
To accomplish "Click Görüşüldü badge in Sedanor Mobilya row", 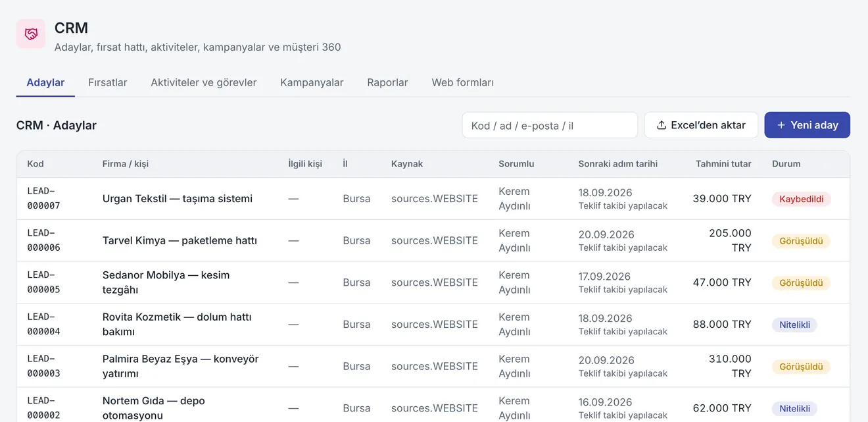I will 801,282.
